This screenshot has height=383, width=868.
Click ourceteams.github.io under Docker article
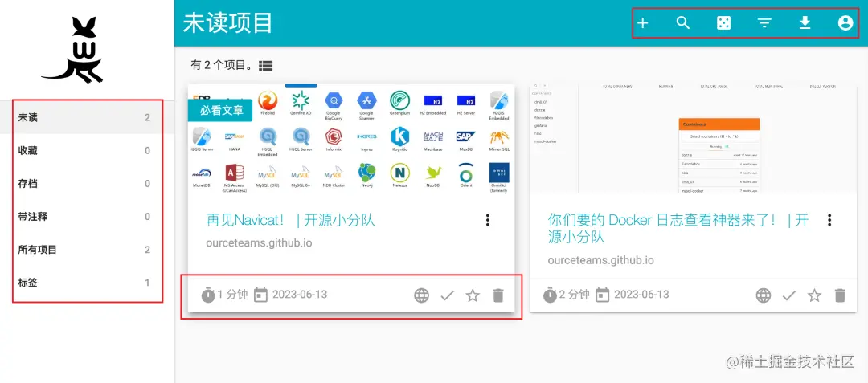click(x=601, y=260)
